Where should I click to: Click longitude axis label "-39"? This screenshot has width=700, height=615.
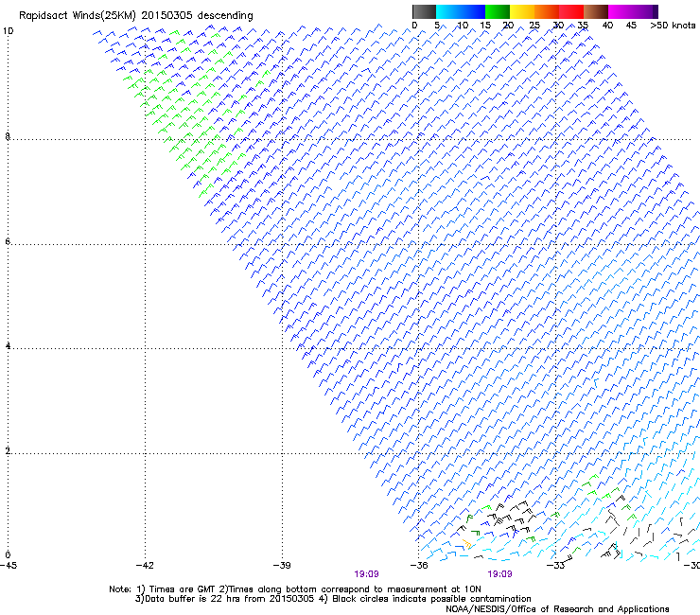(282, 566)
